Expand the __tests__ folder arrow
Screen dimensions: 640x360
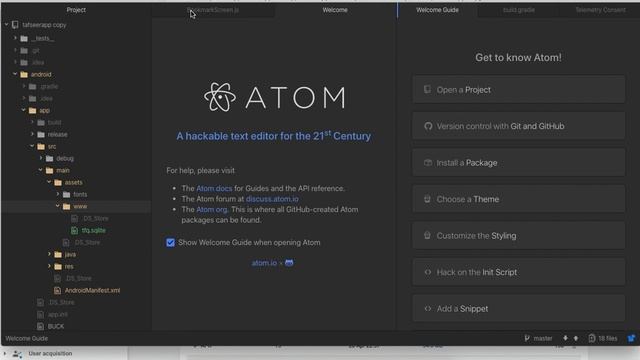(15, 38)
